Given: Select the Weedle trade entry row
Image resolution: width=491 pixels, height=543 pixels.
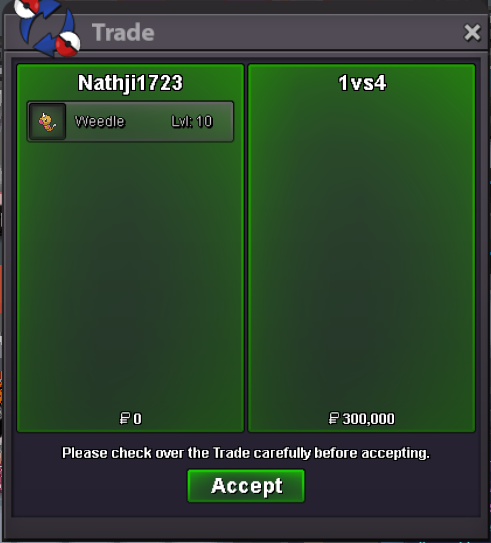Looking at the screenshot, I should tap(130, 122).
